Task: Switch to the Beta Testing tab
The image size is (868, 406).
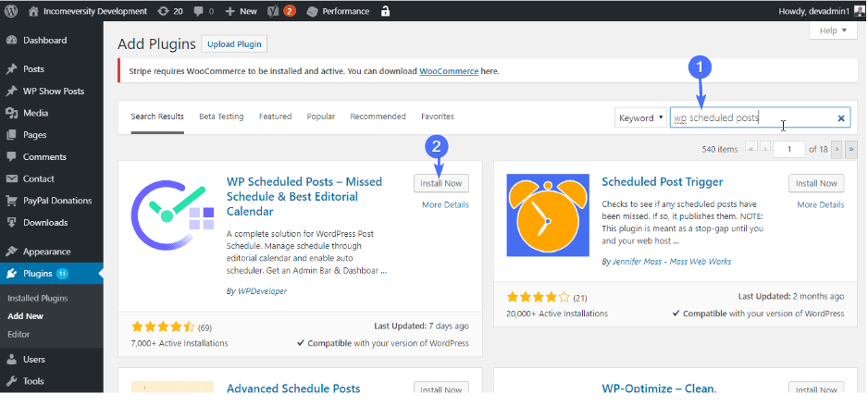Action: click(x=221, y=117)
